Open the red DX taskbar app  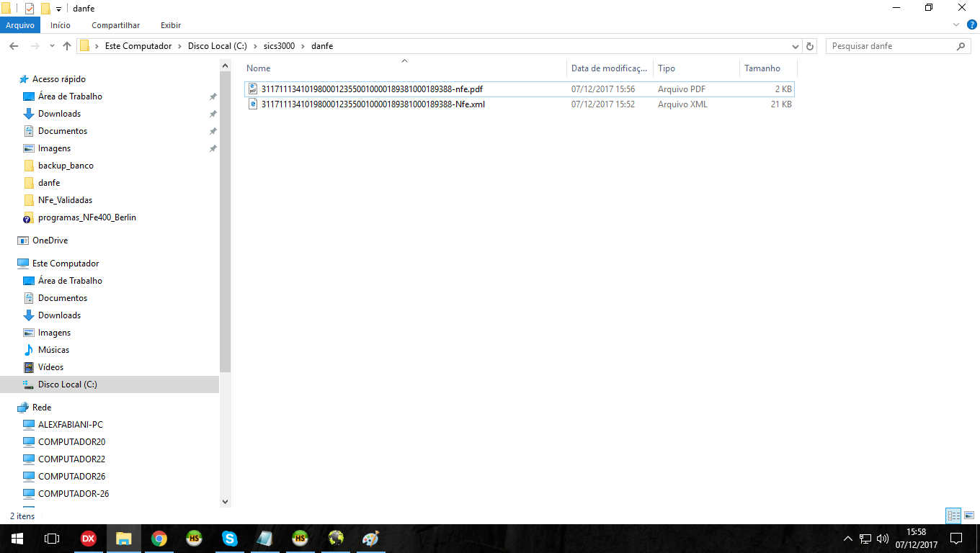[x=88, y=539]
